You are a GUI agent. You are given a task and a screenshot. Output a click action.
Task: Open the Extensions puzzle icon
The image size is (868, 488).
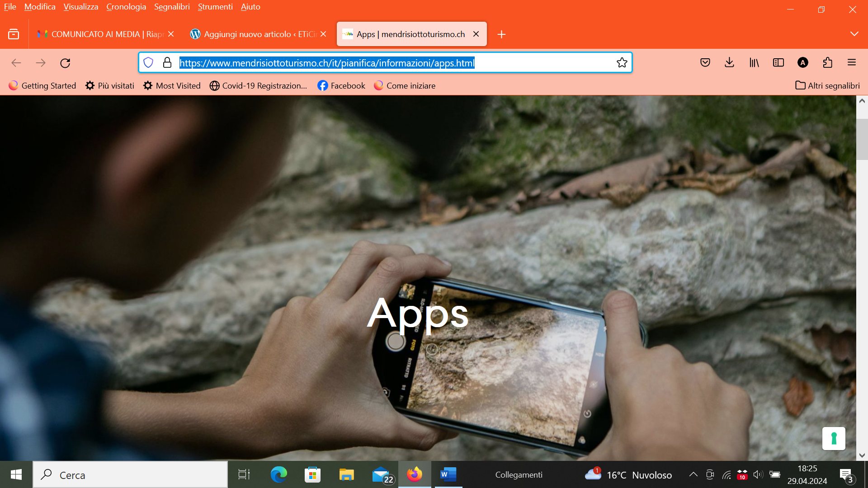[x=827, y=62]
